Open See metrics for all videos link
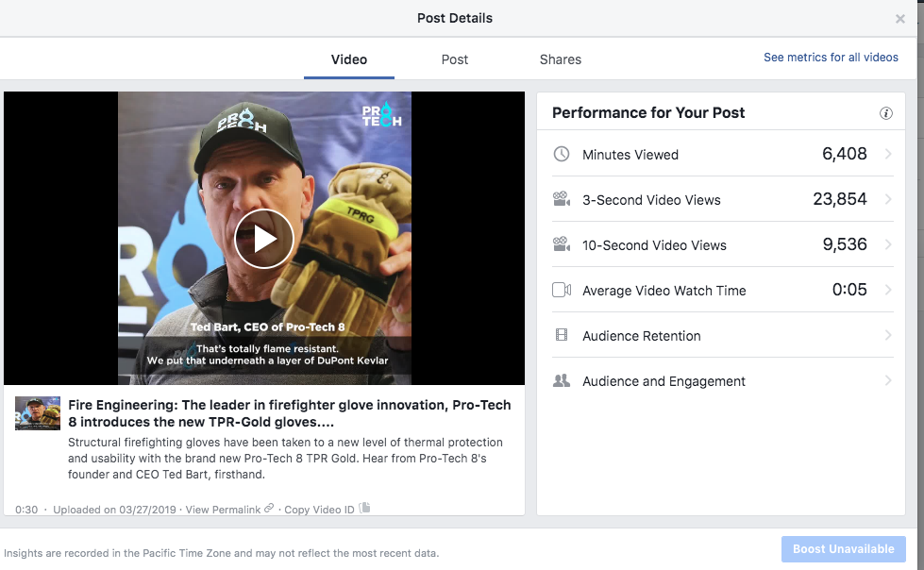924x570 pixels. tap(831, 58)
